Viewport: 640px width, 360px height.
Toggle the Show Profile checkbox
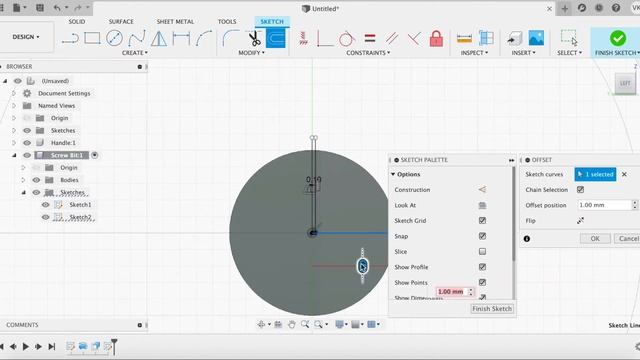click(482, 267)
